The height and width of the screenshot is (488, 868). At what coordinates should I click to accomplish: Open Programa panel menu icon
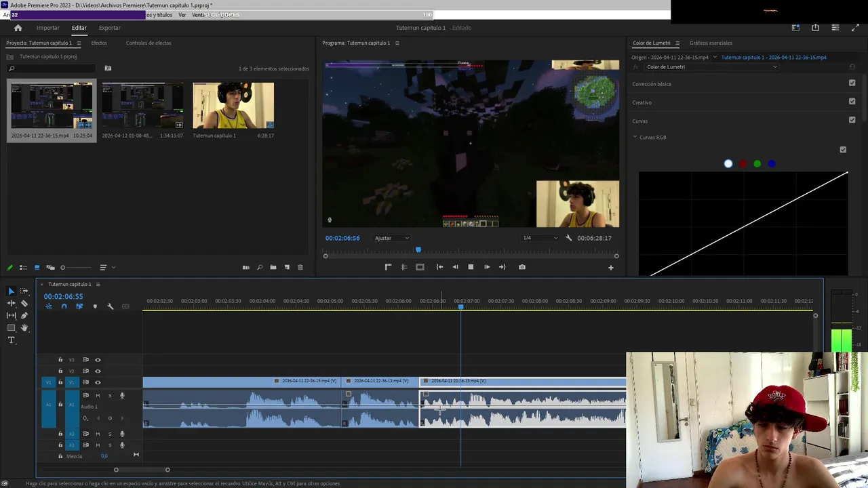click(x=397, y=43)
